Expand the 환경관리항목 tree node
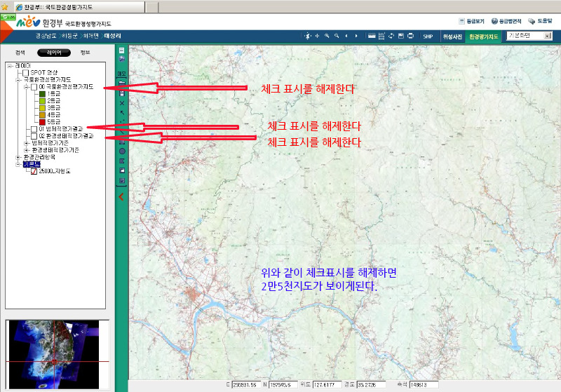561x392 pixels. 18,157
